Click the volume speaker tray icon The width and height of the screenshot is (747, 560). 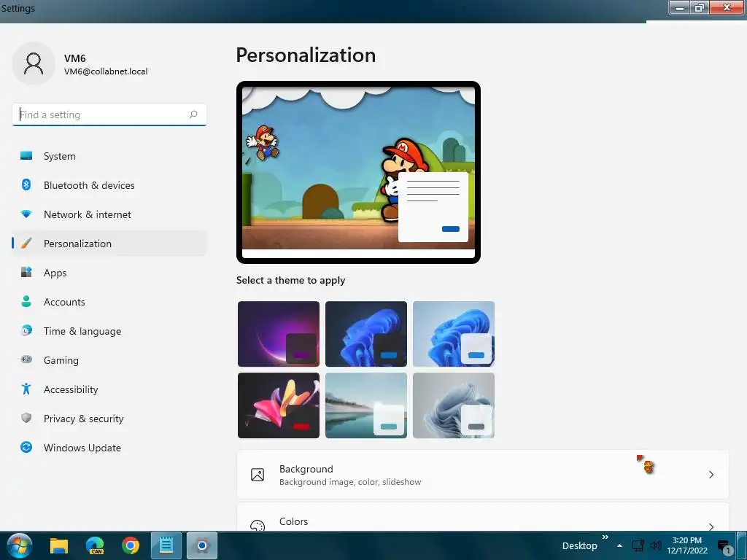pyautogui.click(x=656, y=545)
